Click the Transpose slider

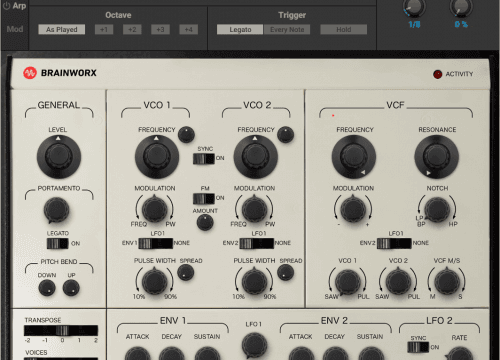(61, 330)
